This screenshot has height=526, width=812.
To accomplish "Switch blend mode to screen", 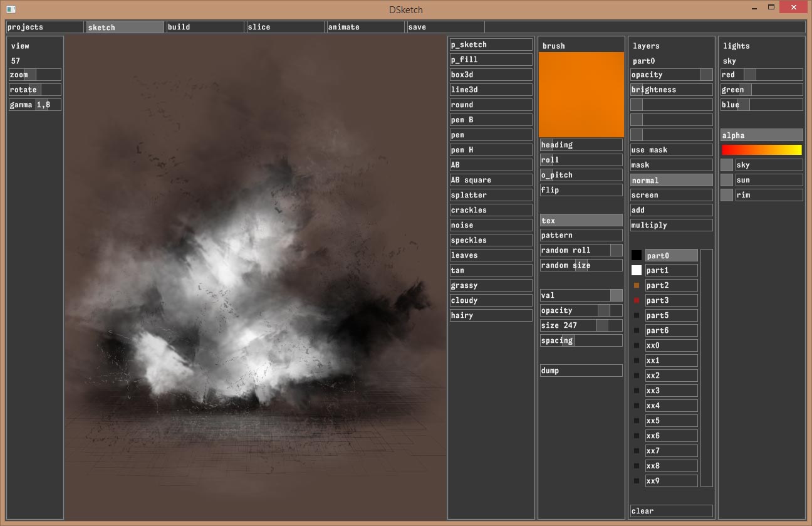I will pos(671,195).
